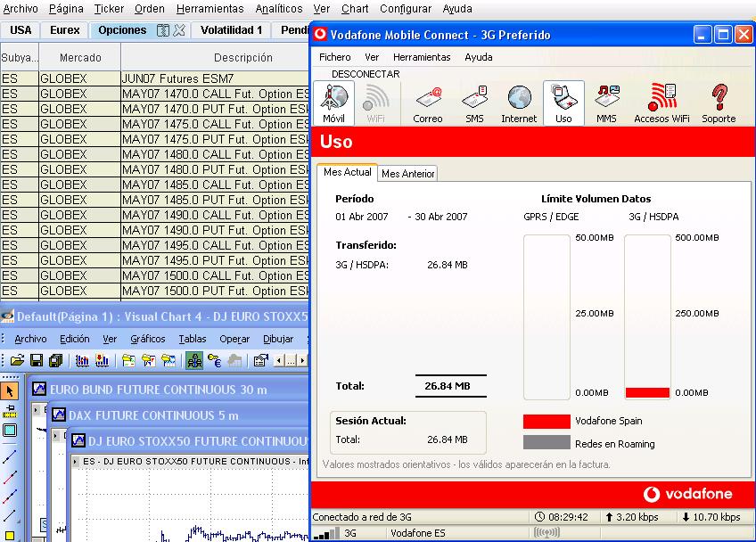756x542 pixels.
Task: Click the Soporte question mark icon
Action: pyautogui.click(x=719, y=100)
